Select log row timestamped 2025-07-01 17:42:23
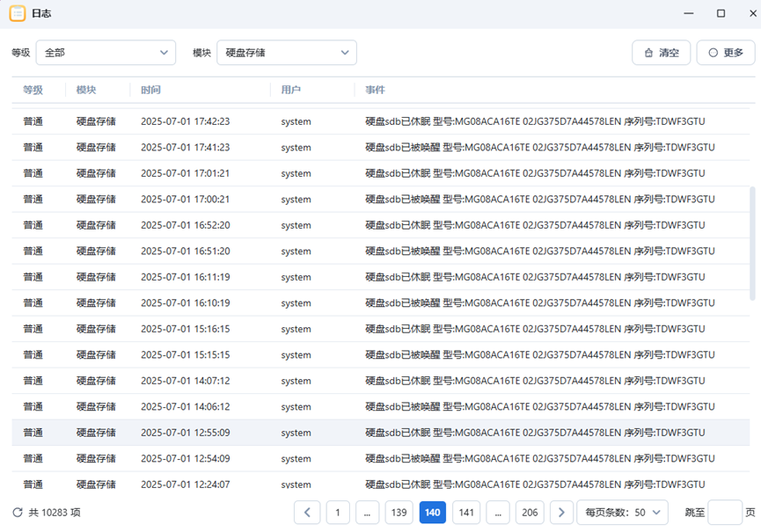 (380, 121)
